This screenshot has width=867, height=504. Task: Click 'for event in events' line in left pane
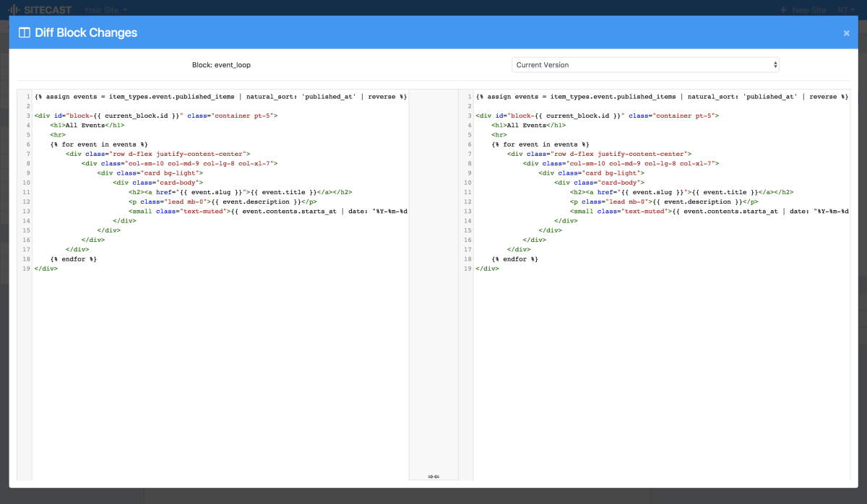tap(98, 144)
